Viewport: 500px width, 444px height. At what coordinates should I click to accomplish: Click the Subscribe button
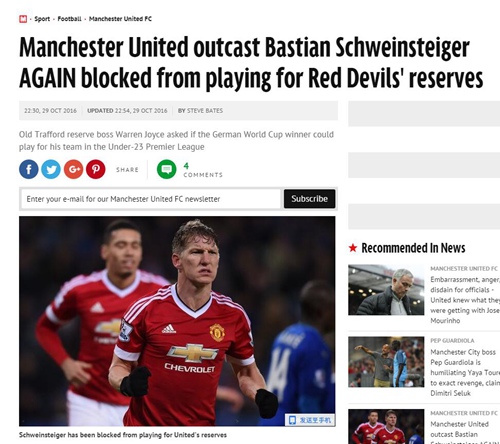pyautogui.click(x=309, y=199)
